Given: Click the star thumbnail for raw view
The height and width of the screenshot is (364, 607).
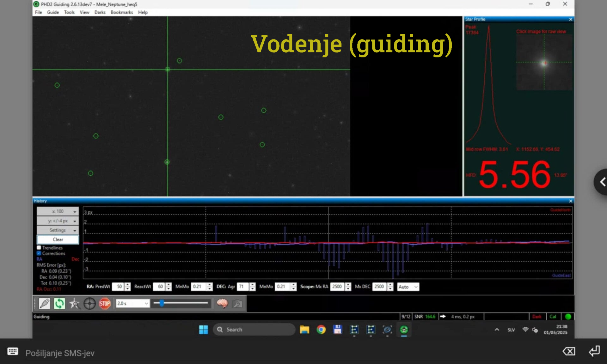Looking at the screenshot, I should pyautogui.click(x=544, y=63).
